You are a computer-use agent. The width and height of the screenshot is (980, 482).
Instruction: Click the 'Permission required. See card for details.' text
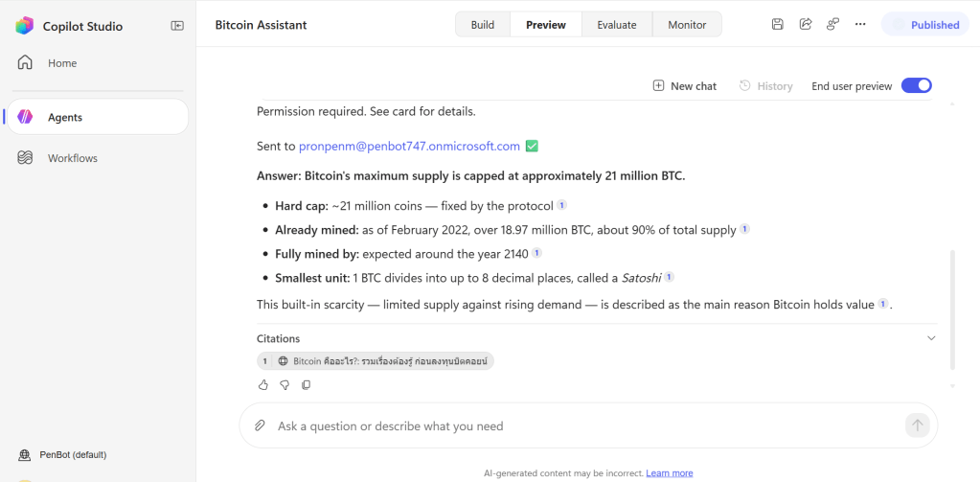tap(366, 112)
